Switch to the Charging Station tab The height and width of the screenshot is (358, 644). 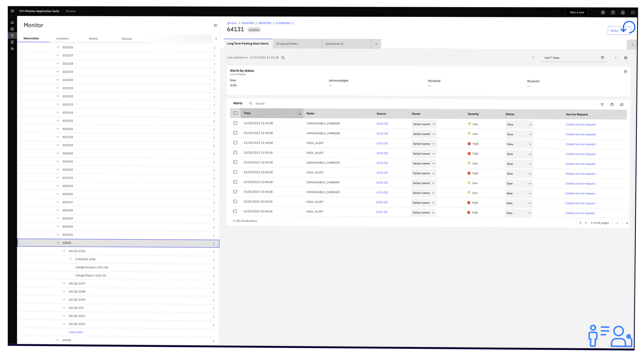pos(287,44)
